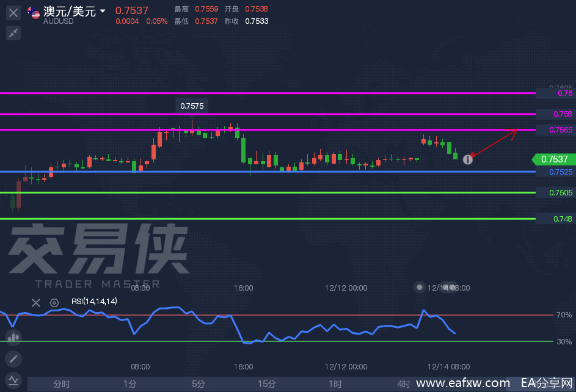Select the 5分 timeframe tab

tap(199, 384)
